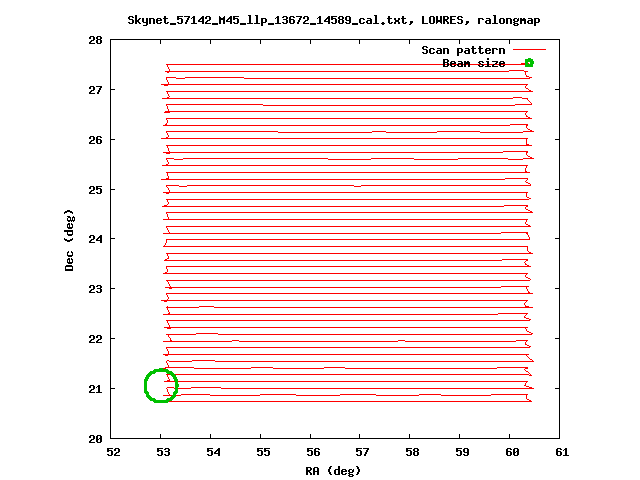Click the x-axis tick label 57

pyautogui.click(x=362, y=452)
